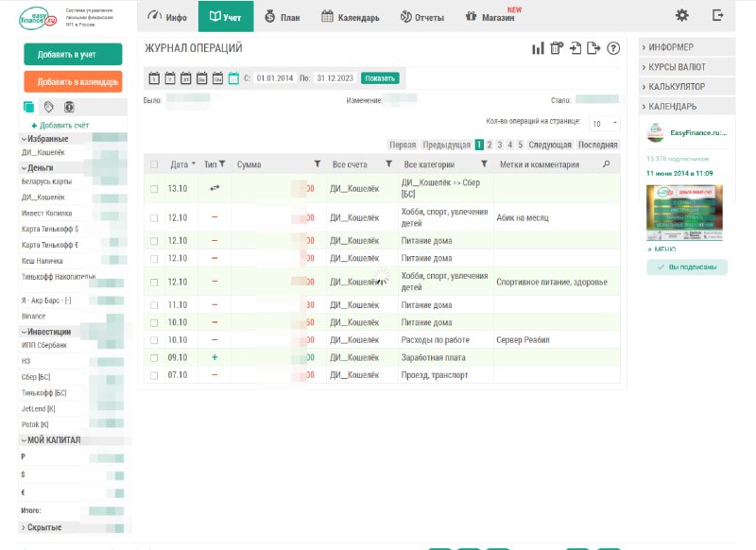Click the search magnifier in comments column
This screenshot has width=756, height=550.
coord(607,163)
